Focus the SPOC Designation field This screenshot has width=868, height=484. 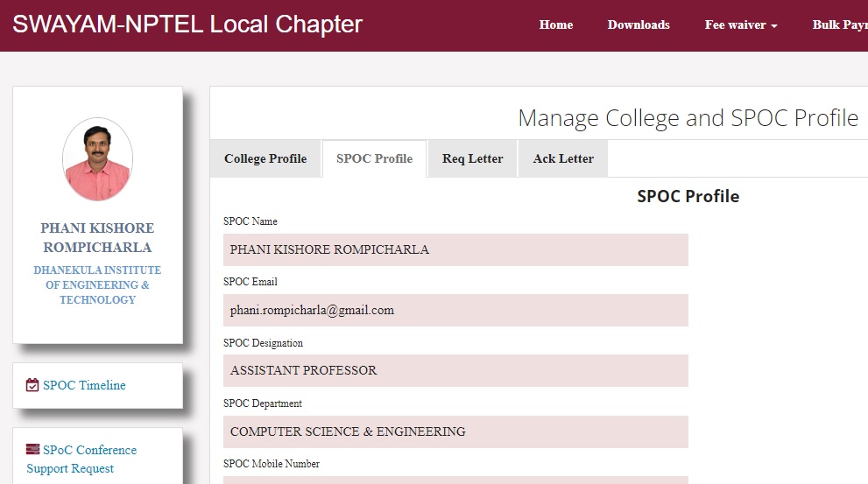click(455, 370)
